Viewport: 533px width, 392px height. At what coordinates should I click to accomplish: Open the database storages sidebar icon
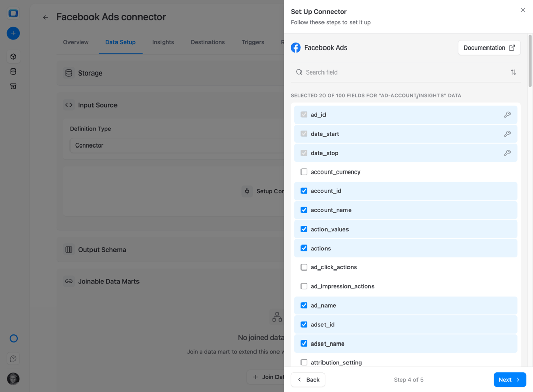point(13,71)
